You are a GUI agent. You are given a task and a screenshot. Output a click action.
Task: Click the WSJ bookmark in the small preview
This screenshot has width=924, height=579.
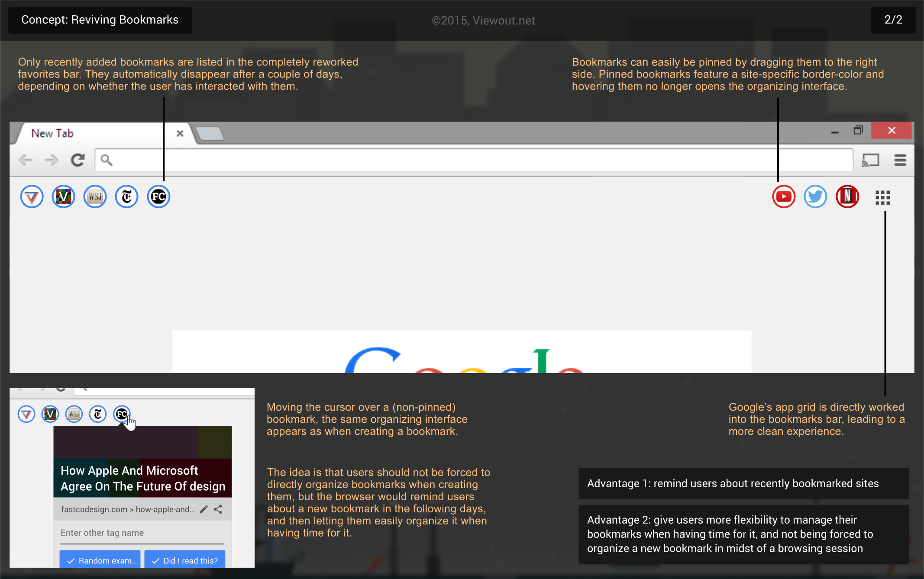pos(74,414)
